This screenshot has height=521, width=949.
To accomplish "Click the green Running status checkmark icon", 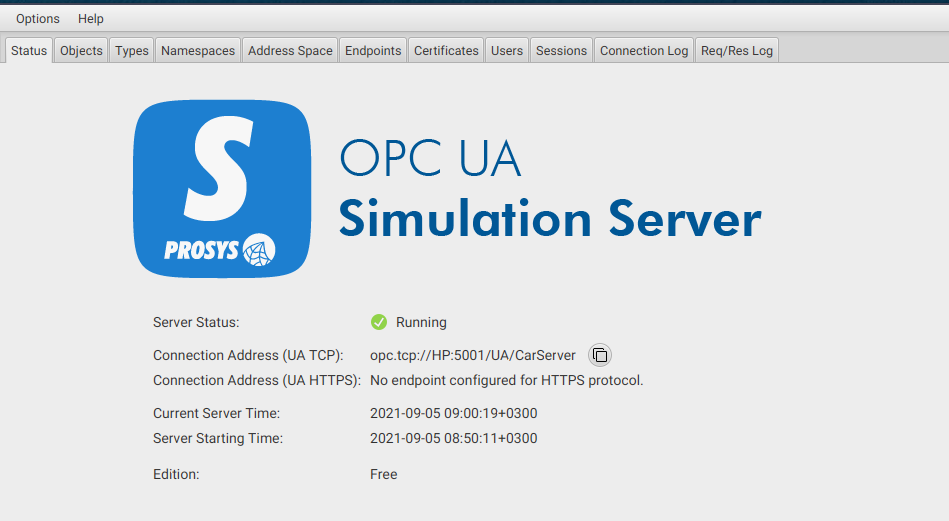I will click(379, 323).
